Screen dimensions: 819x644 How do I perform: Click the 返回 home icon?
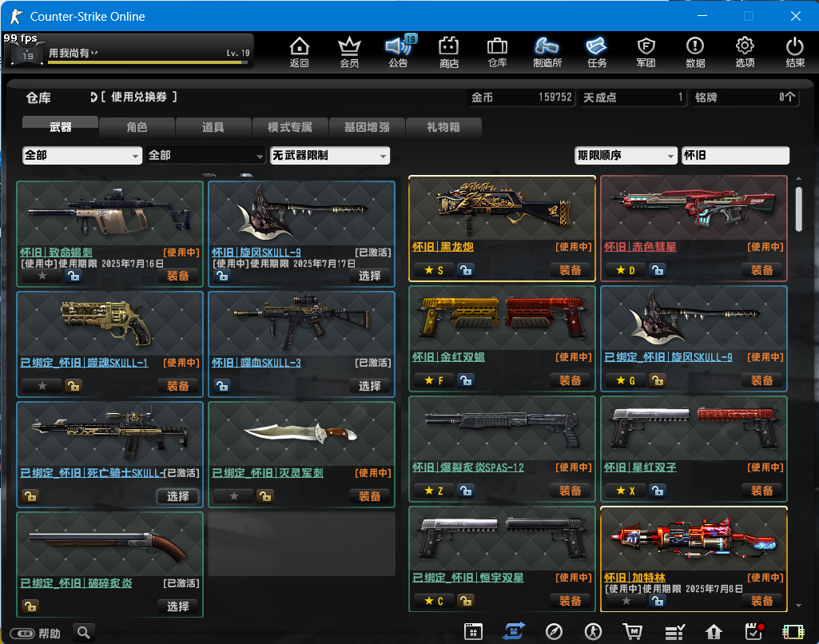click(x=300, y=52)
